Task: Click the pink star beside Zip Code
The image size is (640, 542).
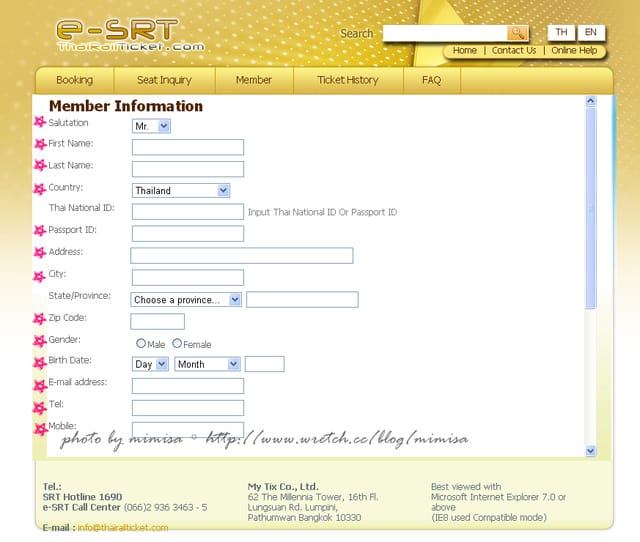Action: pyautogui.click(x=40, y=318)
